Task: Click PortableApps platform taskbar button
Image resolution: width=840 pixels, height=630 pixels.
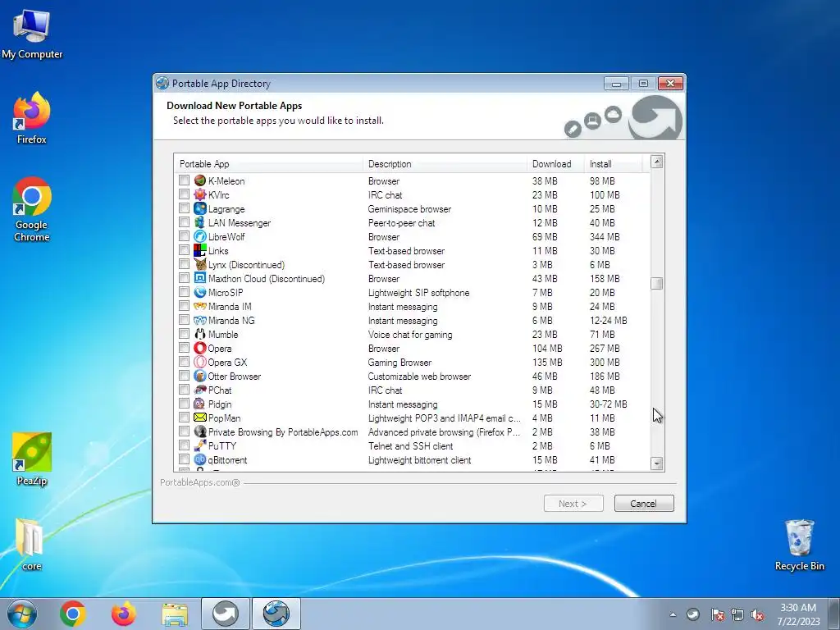Action: click(226, 614)
